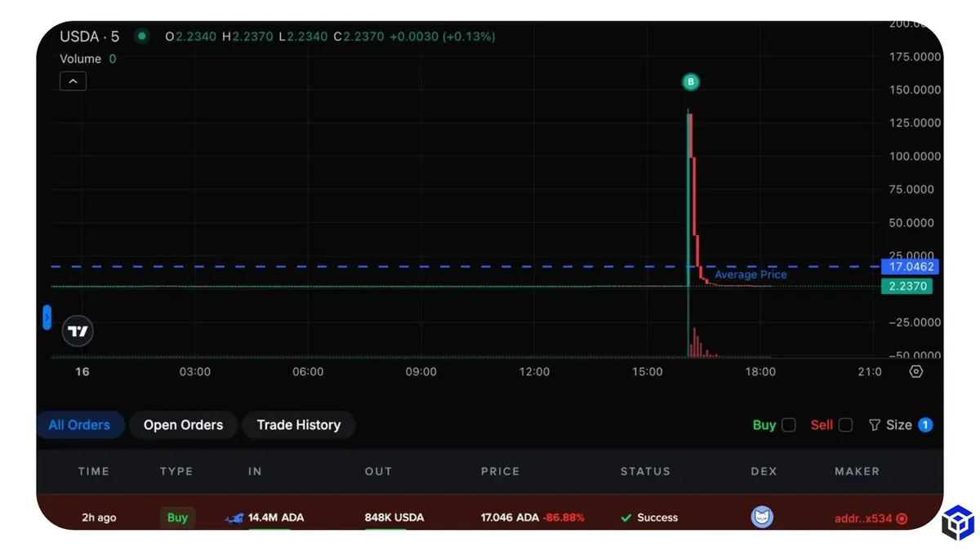Screen dimensions: 980x551
Task: Enable the Buy filter checkbox
Action: pos(788,425)
